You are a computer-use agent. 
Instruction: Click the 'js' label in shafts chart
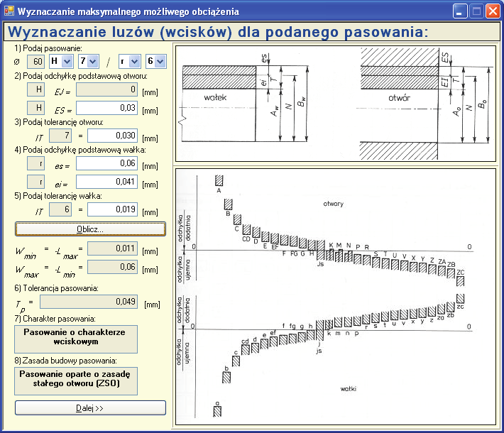[319, 351]
